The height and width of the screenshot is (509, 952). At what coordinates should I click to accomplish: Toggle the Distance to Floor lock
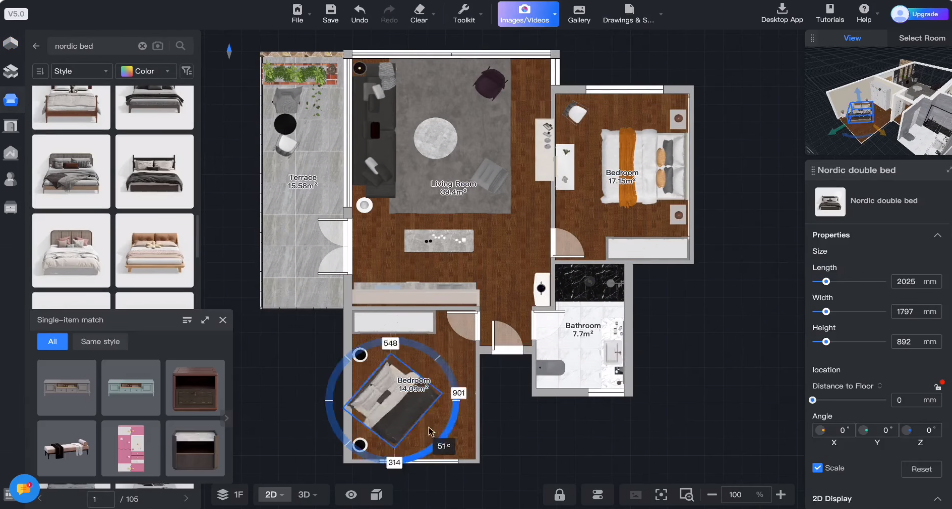937,386
